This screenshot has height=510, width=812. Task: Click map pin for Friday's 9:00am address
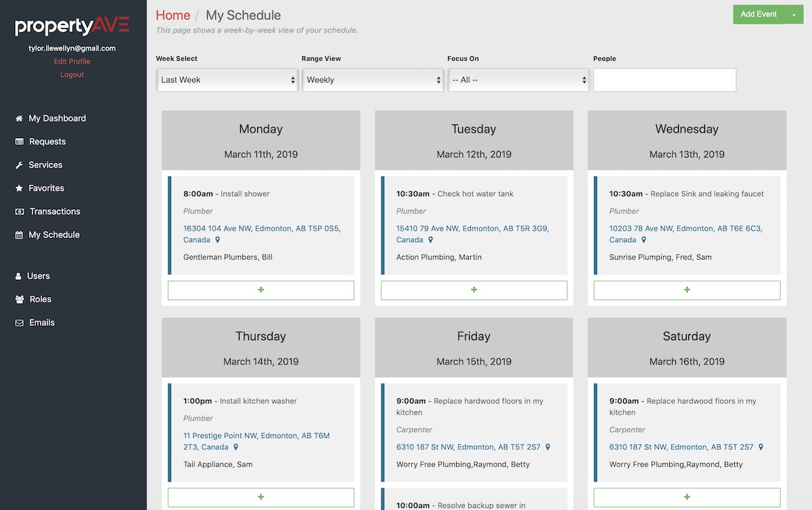[x=548, y=447]
